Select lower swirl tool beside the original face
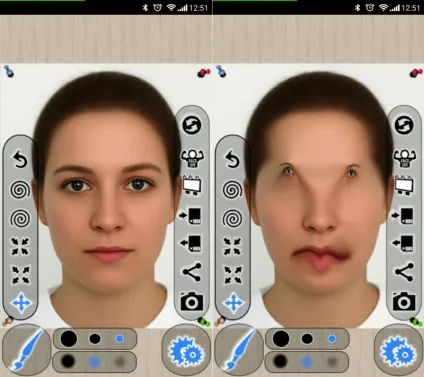The image size is (424, 377). [x=20, y=218]
